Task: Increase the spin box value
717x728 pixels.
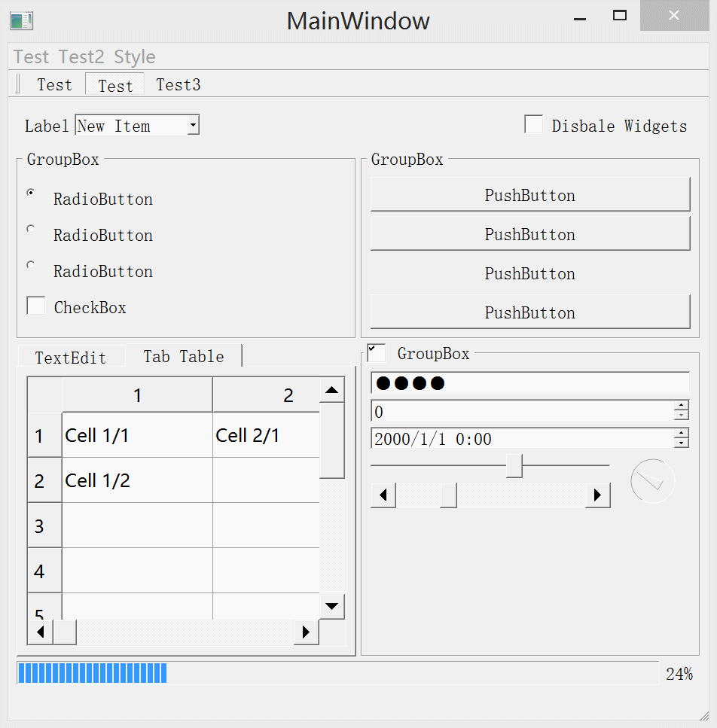Action: pyautogui.click(x=682, y=405)
